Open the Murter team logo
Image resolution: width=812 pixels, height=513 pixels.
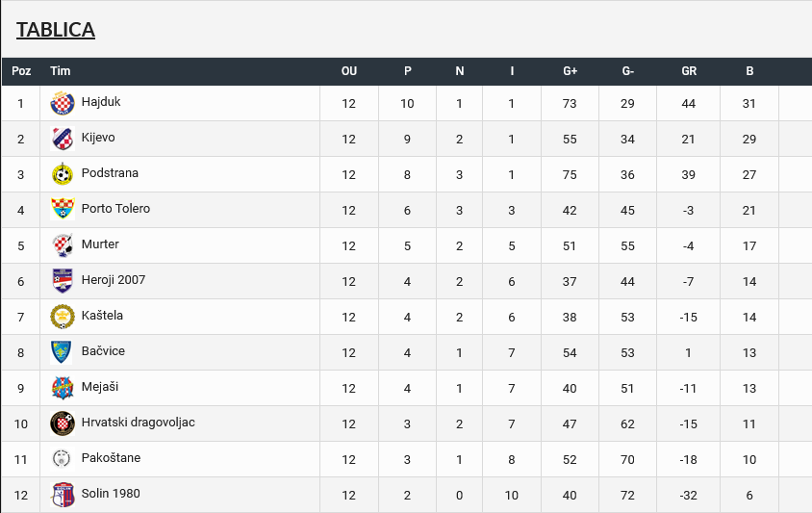(x=63, y=245)
